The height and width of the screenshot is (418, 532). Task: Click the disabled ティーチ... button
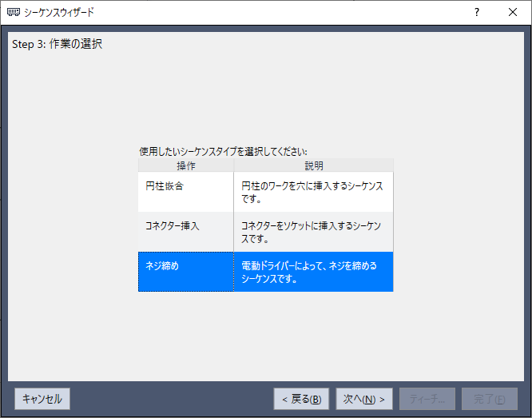(x=427, y=399)
